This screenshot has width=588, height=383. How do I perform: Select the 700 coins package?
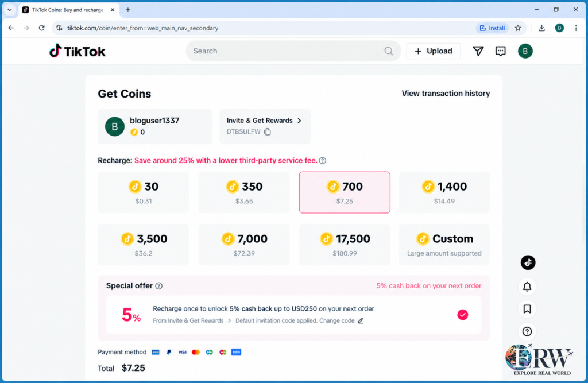[x=345, y=192]
